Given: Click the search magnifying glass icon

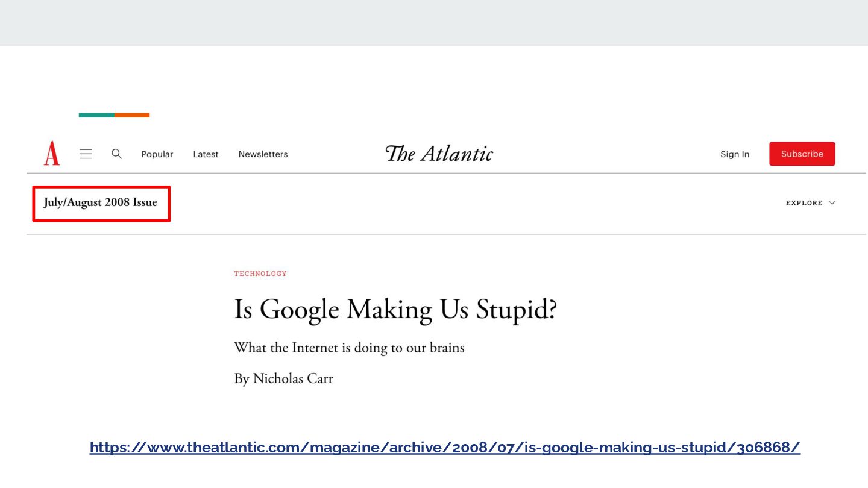Looking at the screenshot, I should 116,154.
